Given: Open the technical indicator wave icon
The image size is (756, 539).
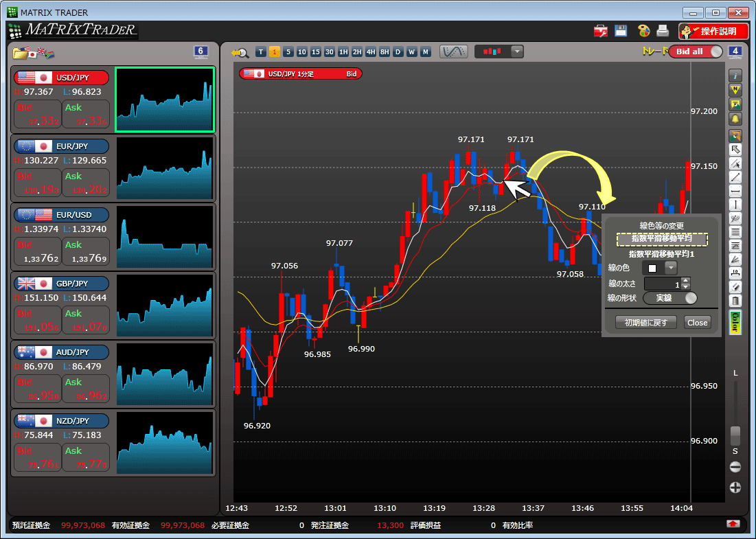Looking at the screenshot, I should [454, 51].
